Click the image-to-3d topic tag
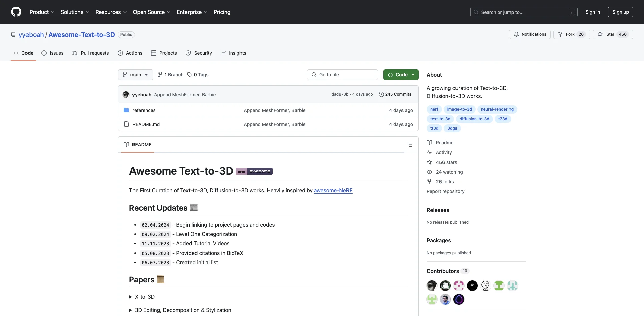Image resolution: width=644 pixels, height=316 pixels. tap(459, 109)
